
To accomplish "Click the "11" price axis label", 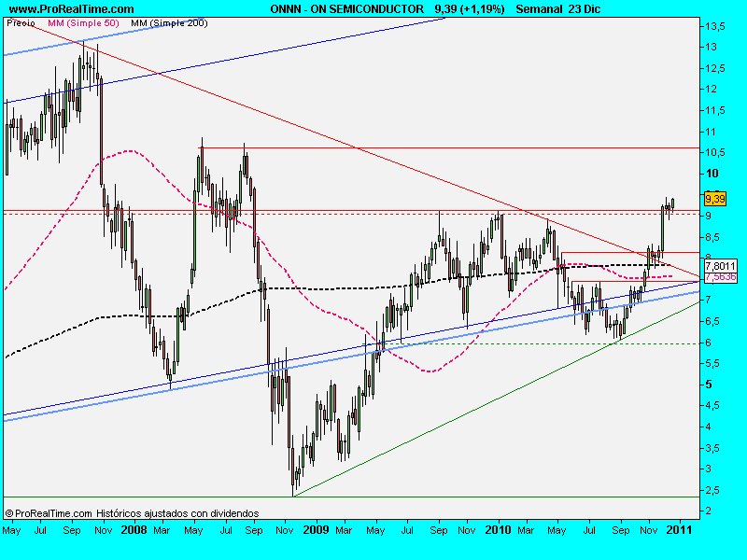I will click(711, 132).
